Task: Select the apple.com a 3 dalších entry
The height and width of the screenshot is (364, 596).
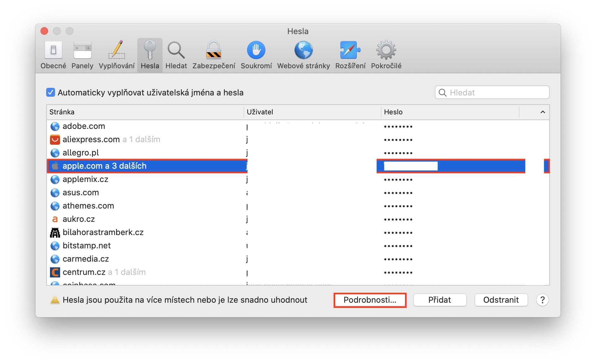Action: pyautogui.click(x=298, y=166)
